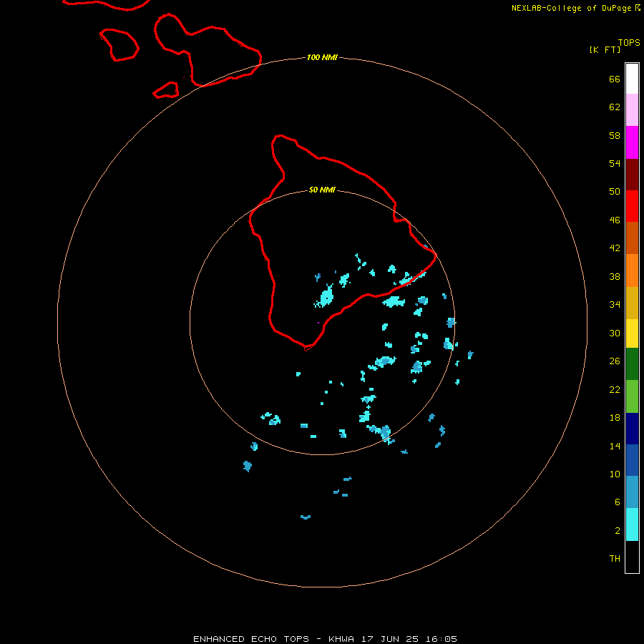The image size is (644, 644).
Task: Choose the cyan legend swatch
Action: pyautogui.click(x=632, y=525)
